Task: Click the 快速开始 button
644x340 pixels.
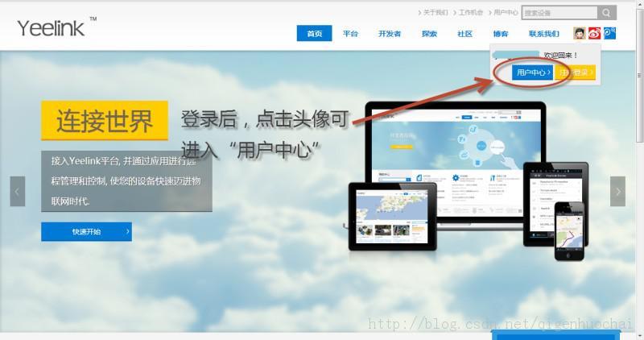Action: click(x=86, y=231)
